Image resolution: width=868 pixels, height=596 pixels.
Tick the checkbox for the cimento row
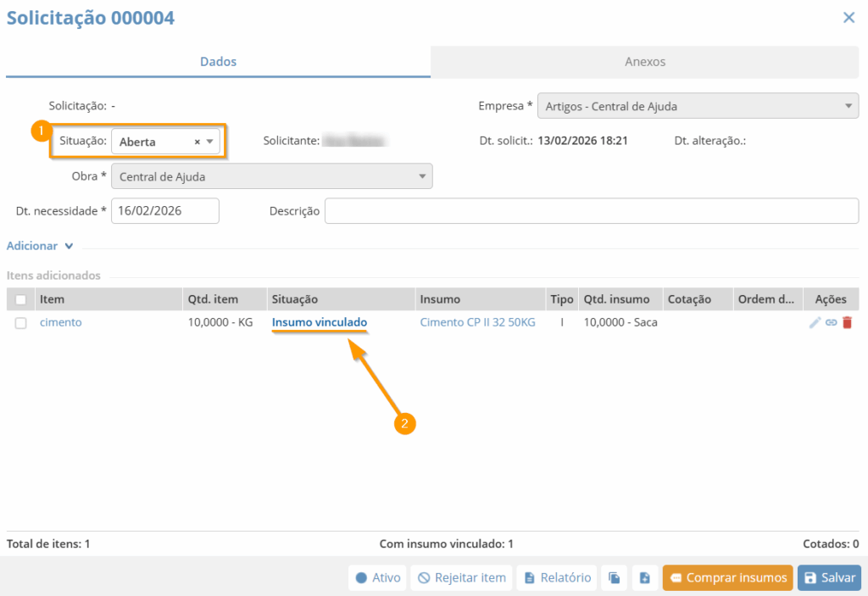[x=21, y=323]
